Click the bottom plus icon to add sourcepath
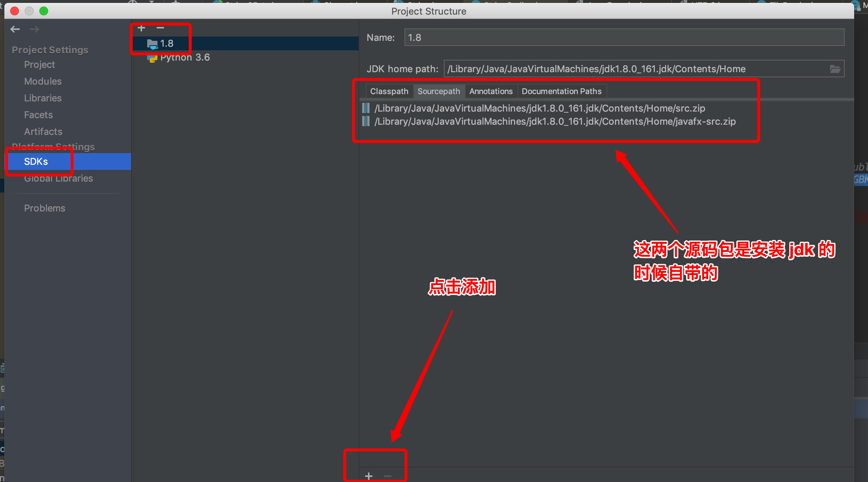This screenshot has width=868, height=482. click(x=369, y=476)
